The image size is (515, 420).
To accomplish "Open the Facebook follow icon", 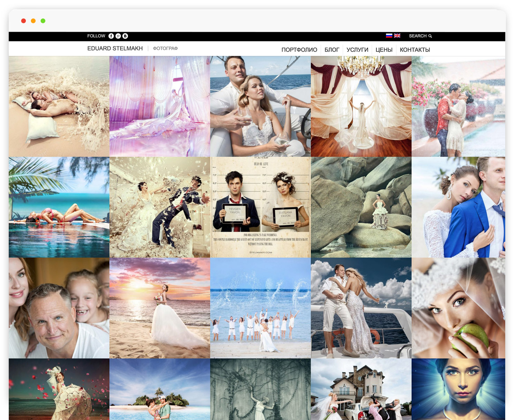I will [111, 36].
